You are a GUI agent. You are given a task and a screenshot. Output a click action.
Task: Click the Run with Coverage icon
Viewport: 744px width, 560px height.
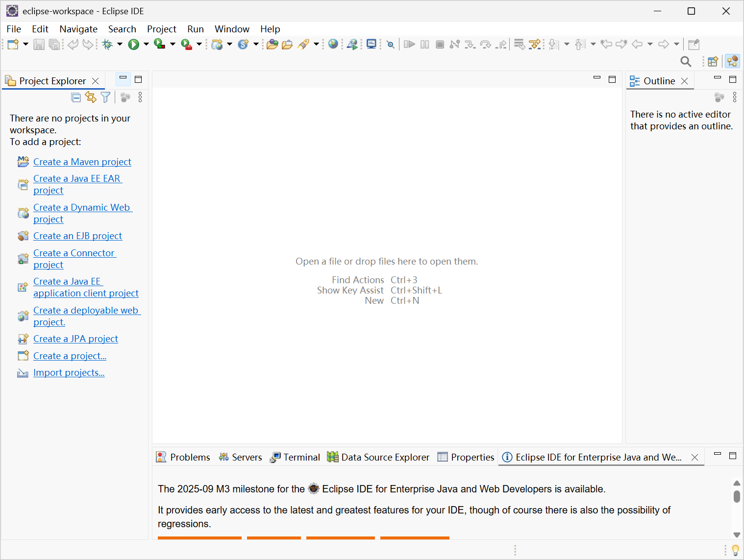point(159,45)
